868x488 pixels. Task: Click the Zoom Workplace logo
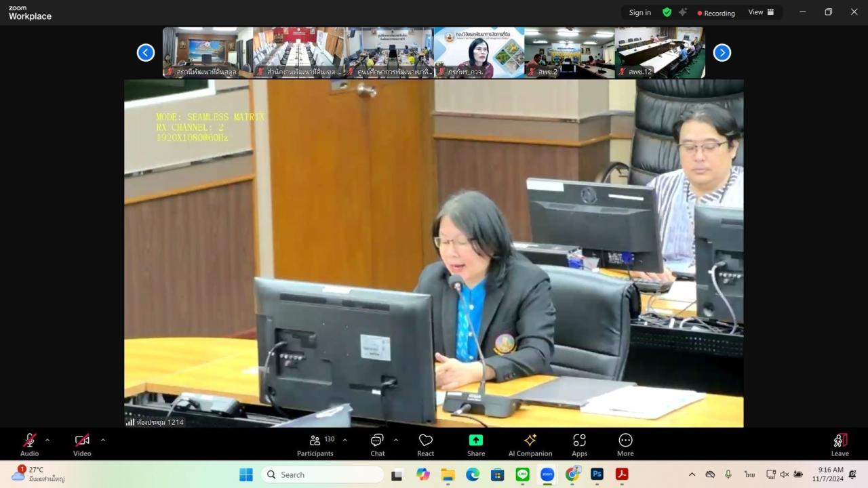[x=30, y=13]
